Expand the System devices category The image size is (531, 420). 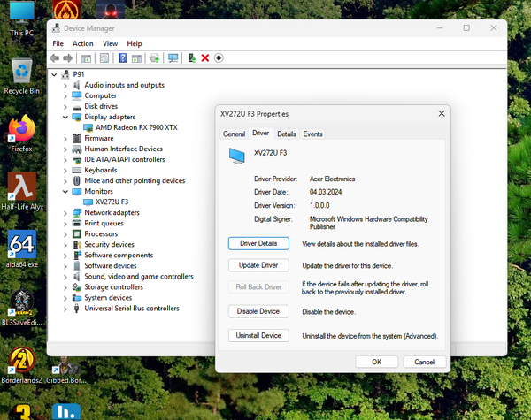[65, 299]
